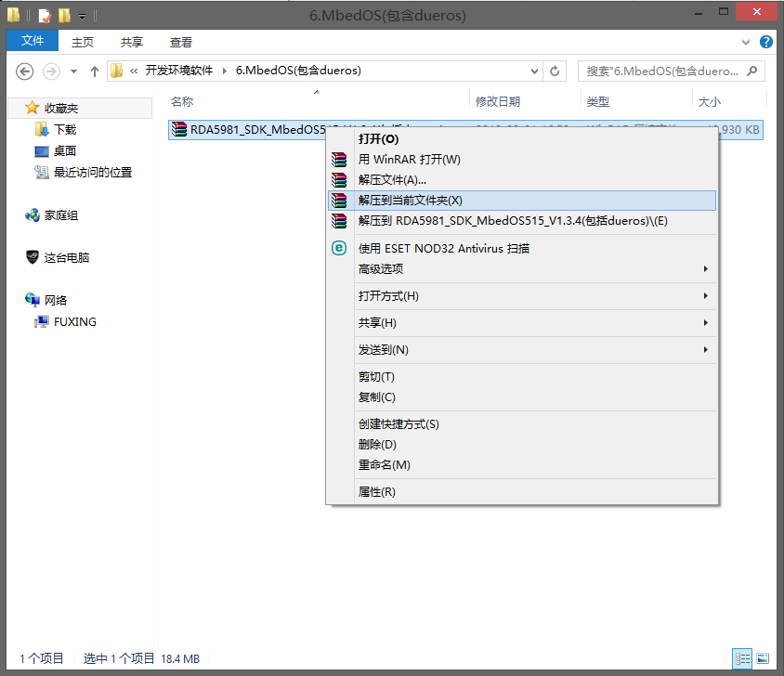Scan with ESET NOD32 Antivirus
Screen dimensions: 784x676
(x=522, y=249)
